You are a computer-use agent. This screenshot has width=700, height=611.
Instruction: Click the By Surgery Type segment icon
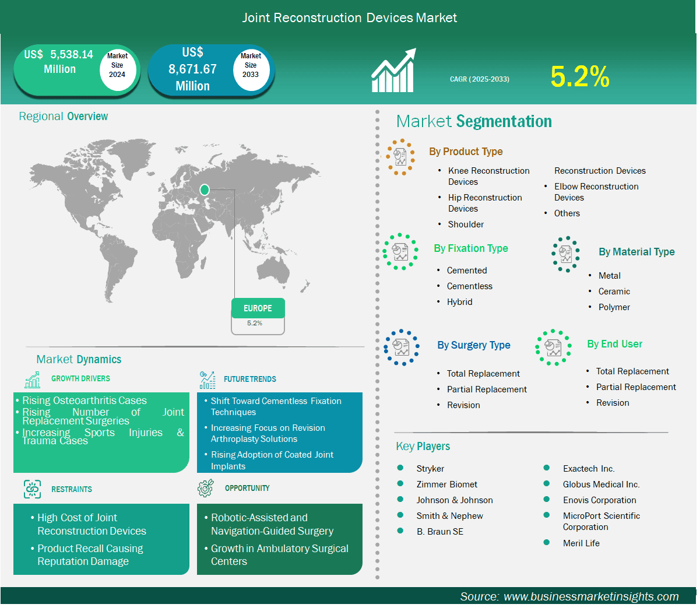(402, 347)
